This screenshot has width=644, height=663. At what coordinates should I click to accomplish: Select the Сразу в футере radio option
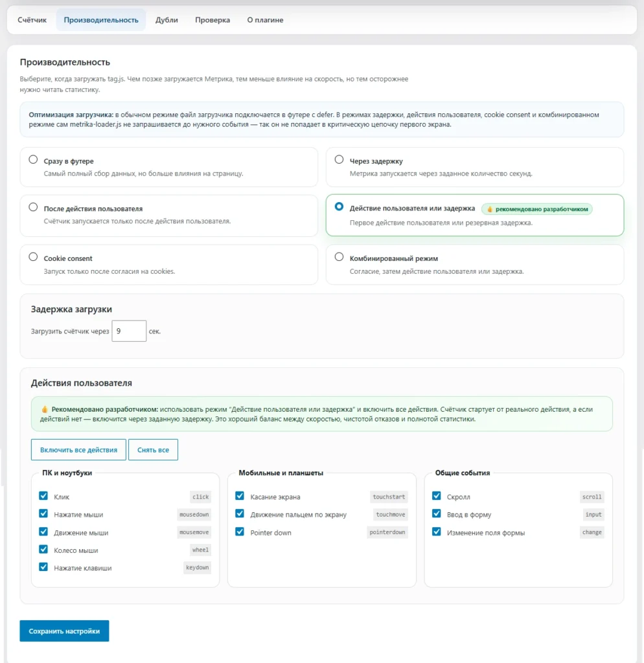[x=33, y=159]
